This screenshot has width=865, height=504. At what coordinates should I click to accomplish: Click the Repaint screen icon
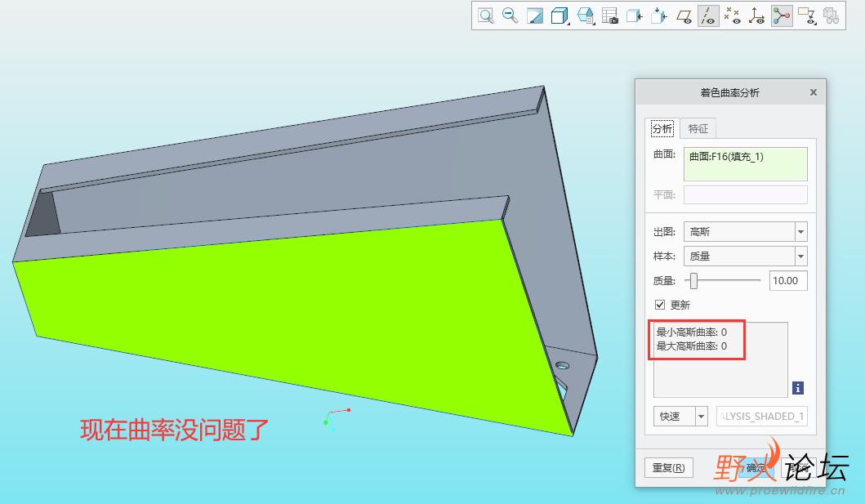coord(534,16)
